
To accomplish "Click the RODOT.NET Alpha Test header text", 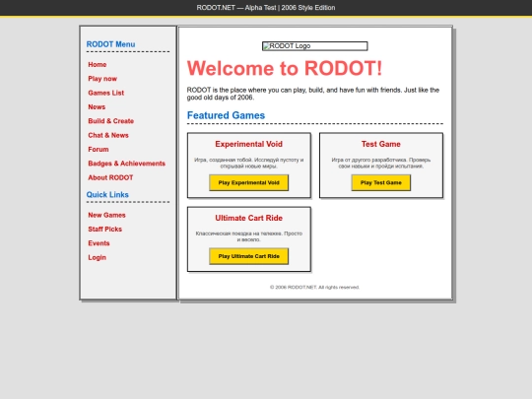I will click(266, 8).
